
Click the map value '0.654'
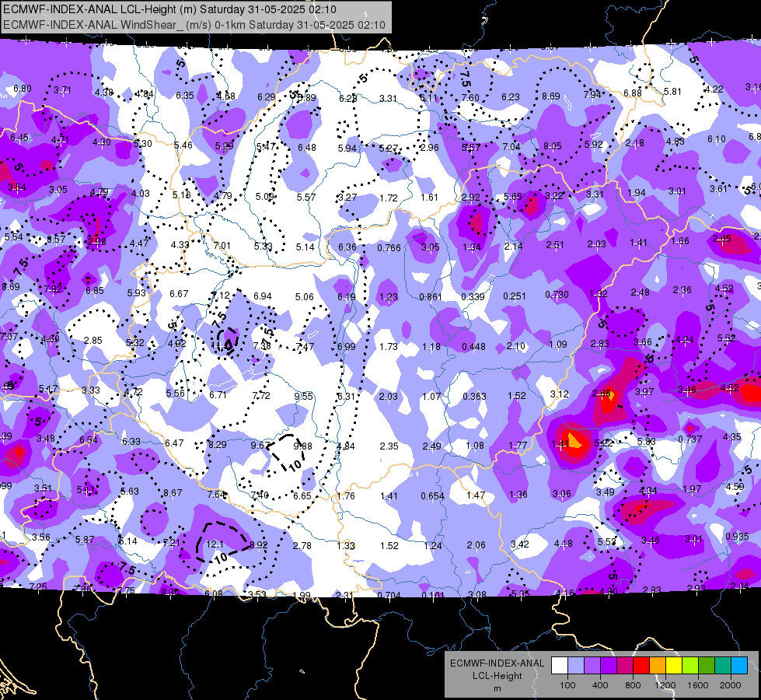432,496
